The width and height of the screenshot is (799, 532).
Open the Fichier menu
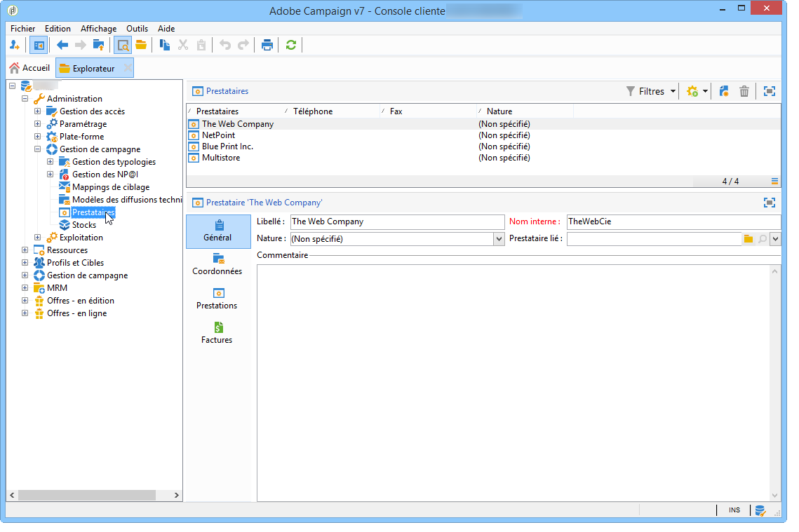(23, 29)
